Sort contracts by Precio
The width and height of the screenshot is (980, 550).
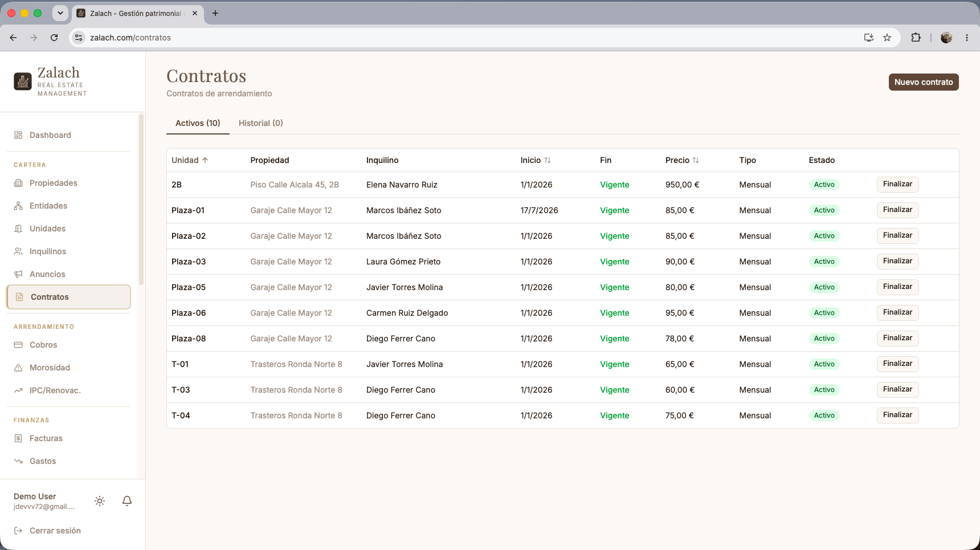click(x=682, y=160)
